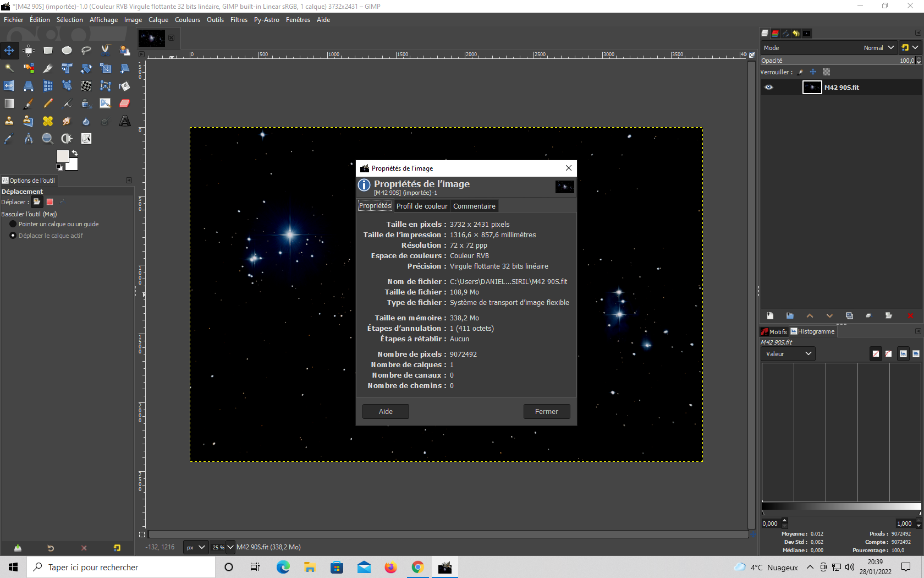
Task: Click Fermer in image properties dialog
Action: (x=547, y=412)
